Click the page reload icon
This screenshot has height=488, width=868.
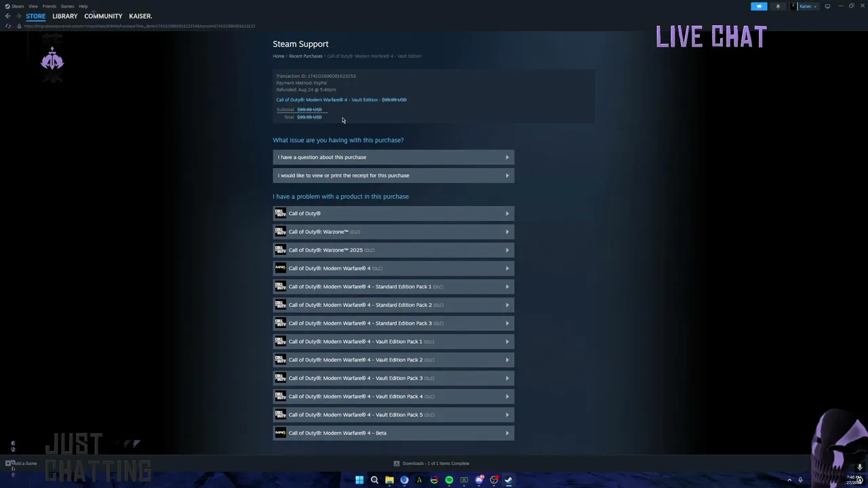click(x=8, y=26)
